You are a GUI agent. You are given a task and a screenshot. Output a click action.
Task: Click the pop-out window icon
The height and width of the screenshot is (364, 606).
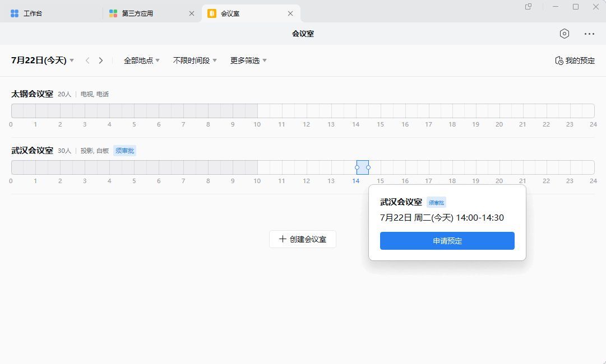(528, 7)
